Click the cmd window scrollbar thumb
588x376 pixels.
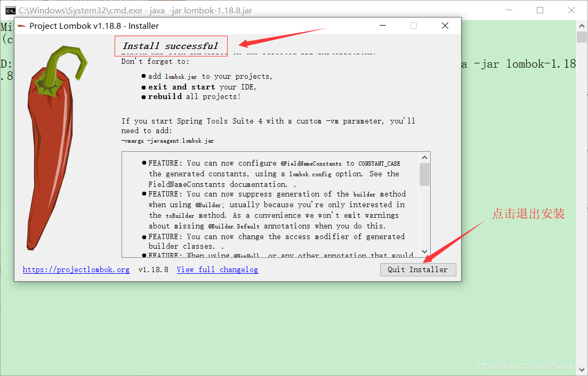tap(582, 37)
